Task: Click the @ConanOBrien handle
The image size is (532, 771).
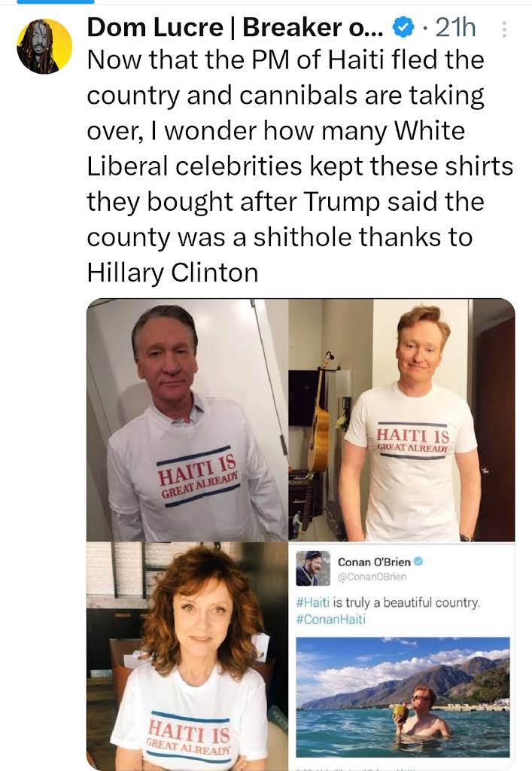Action: 372,577
